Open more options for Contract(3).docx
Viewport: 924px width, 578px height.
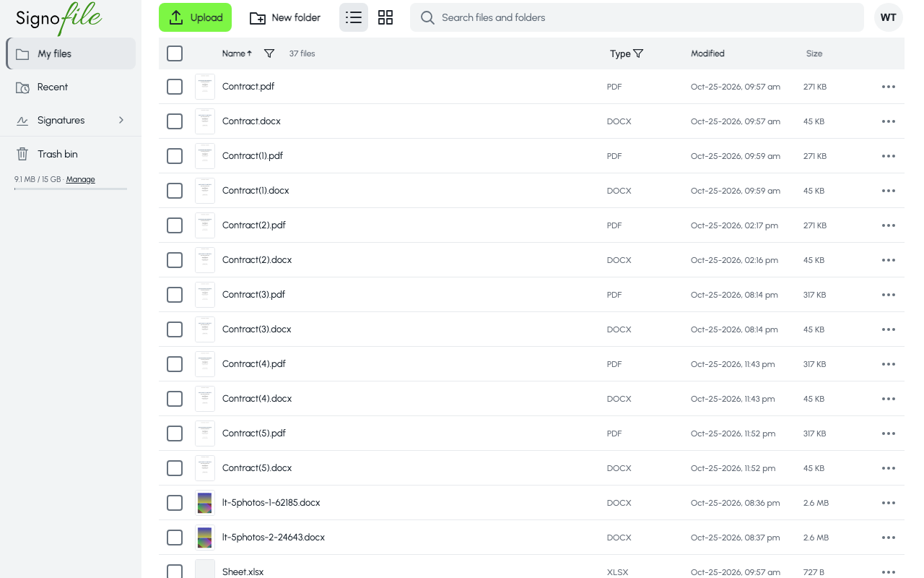coord(889,329)
